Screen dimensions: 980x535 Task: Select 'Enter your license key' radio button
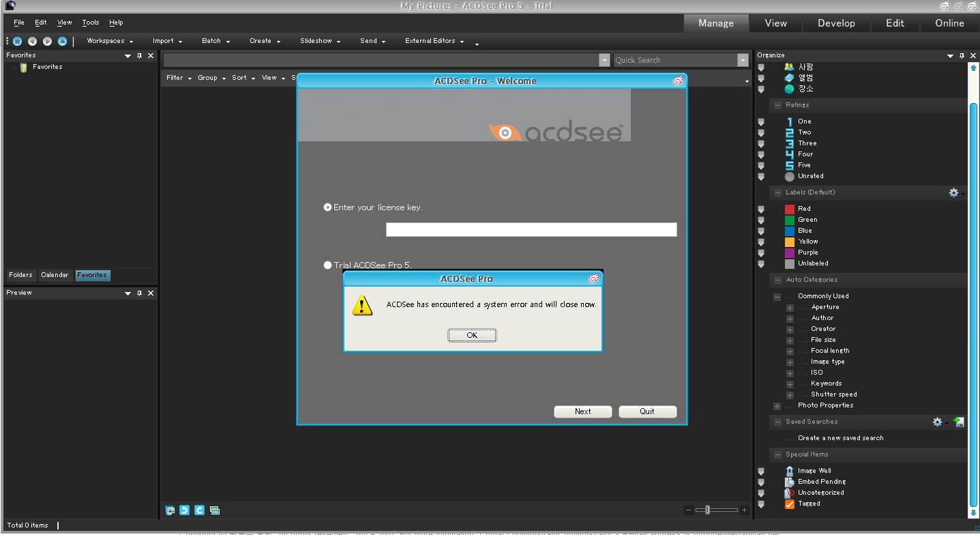pos(327,207)
